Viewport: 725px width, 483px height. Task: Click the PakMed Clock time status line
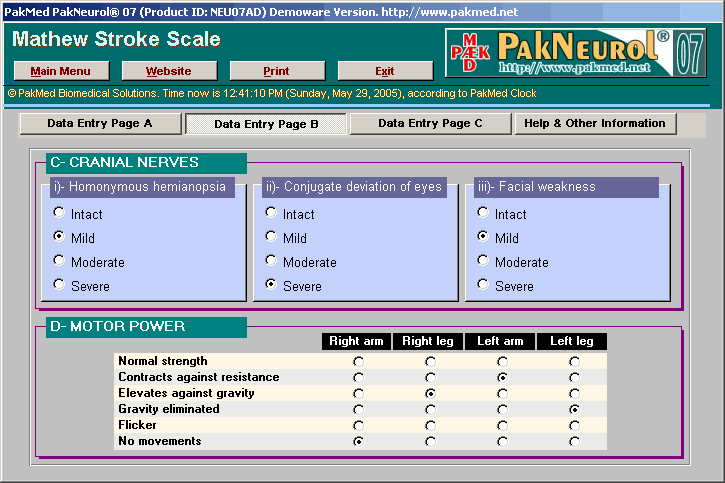(x=272, y=93)
